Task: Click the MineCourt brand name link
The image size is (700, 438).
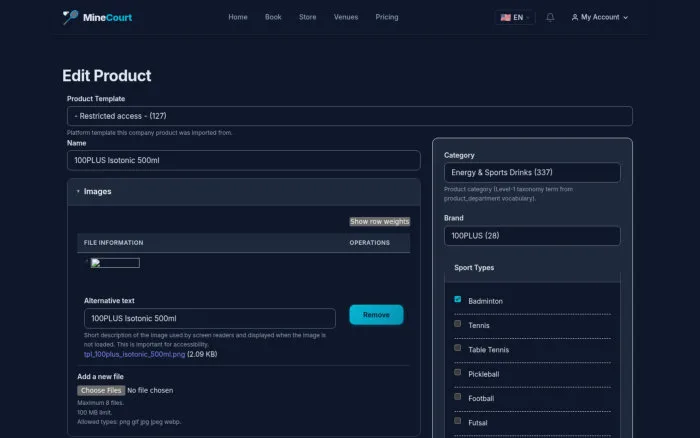Action: point(107,17)
